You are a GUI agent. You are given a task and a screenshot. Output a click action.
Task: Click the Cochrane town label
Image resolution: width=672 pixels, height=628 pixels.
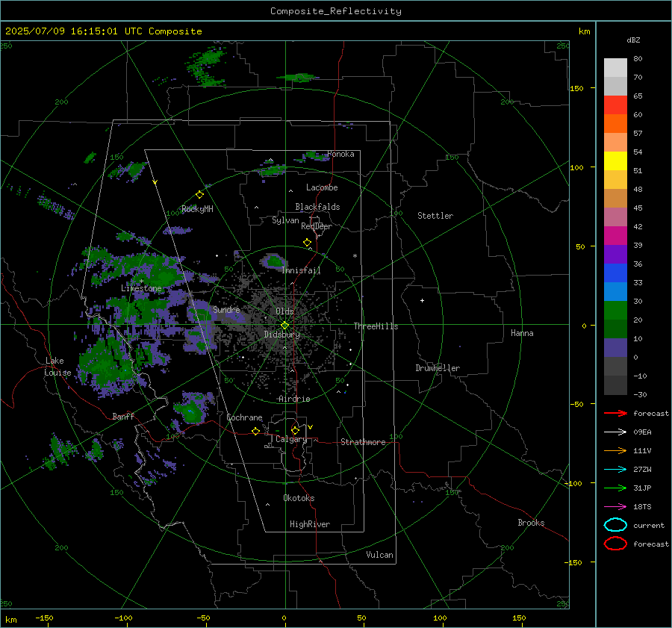click(244, 417)
